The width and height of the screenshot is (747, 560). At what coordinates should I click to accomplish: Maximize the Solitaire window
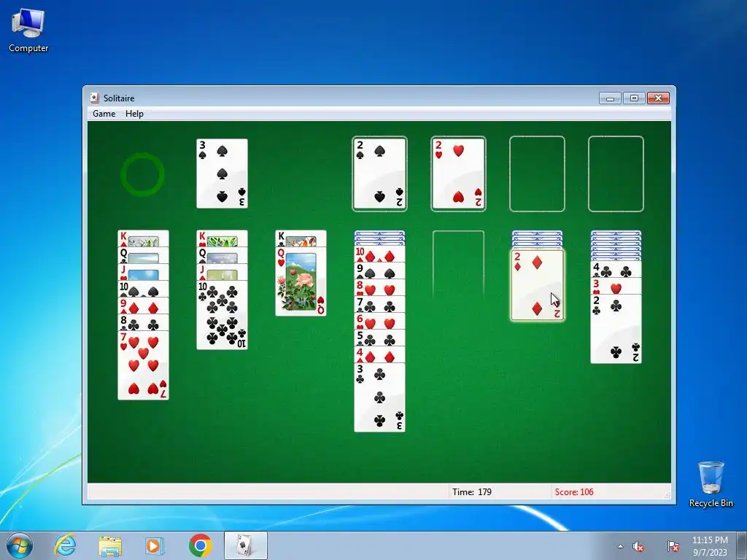click(634, 98)
